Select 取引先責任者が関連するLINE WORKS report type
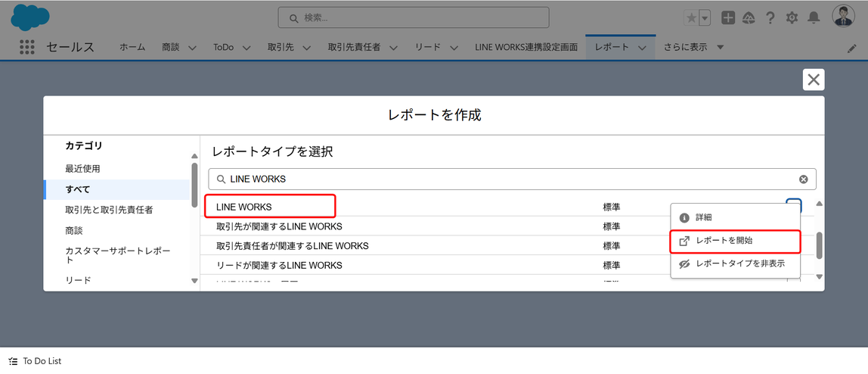 (293, 245)
